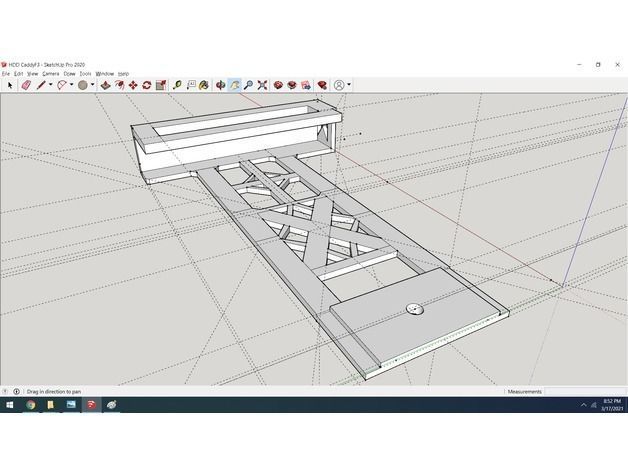The width and height of the screenshot is (628, 472).
Task: Open the Extension Manager ruby icon
Action: point(322,85)
